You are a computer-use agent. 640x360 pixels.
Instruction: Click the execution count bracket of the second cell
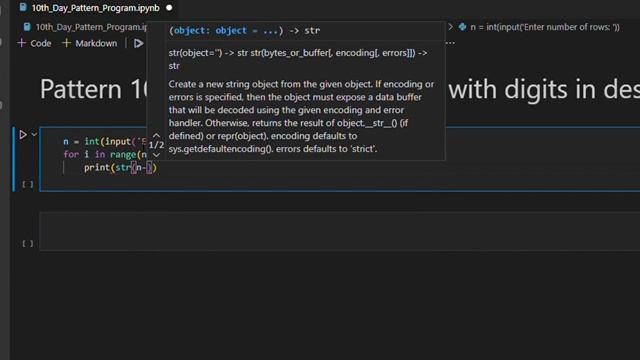27,244
